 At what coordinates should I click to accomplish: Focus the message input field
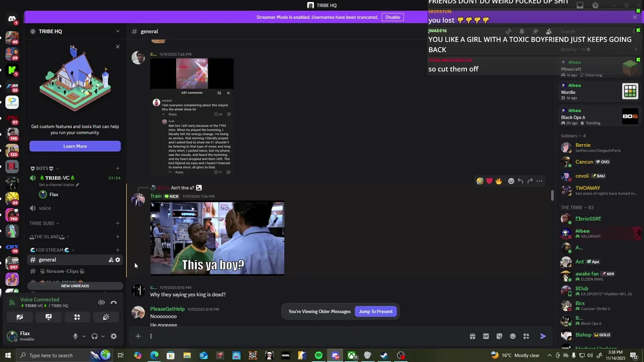307,336
